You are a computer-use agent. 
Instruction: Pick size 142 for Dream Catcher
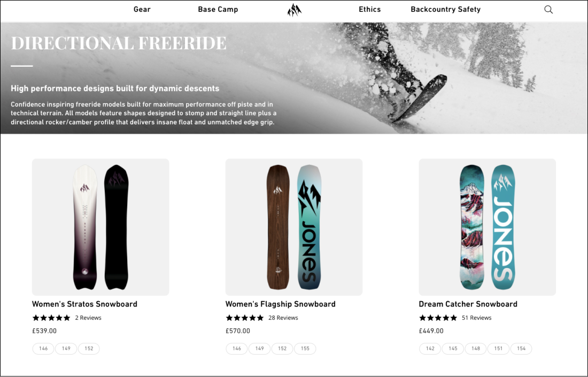tap(430, 349)
